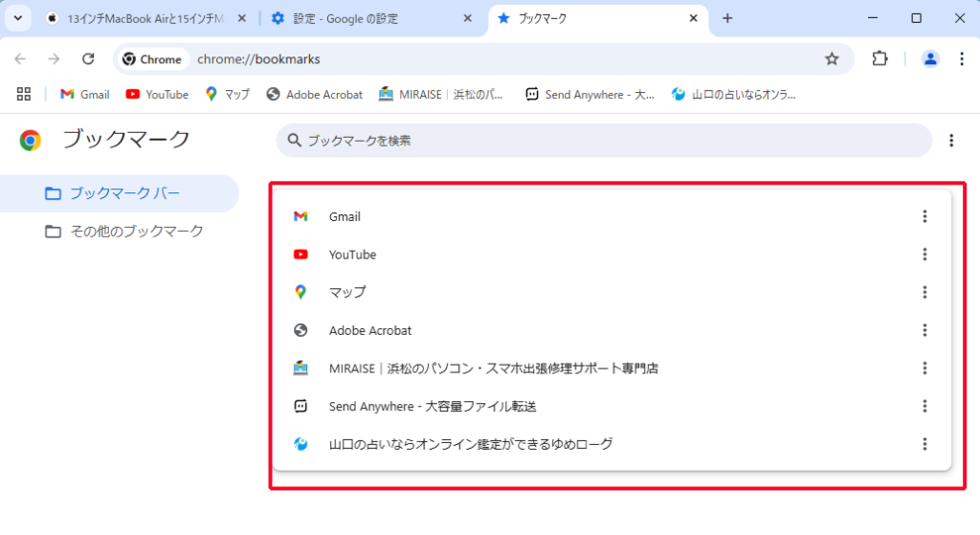980x535 pixels.
Task: Select Send Anywhere - 大容量ファイル転送 row
Action: tap(612, 406)
